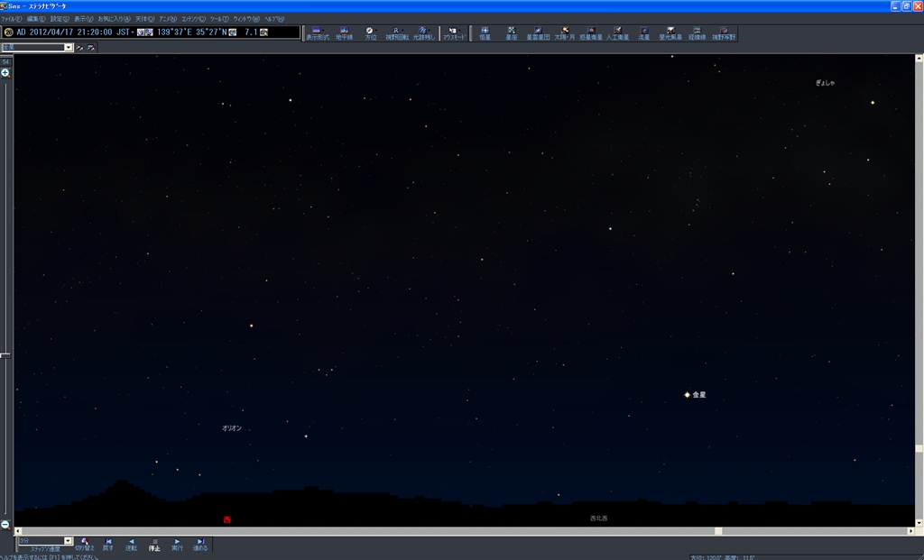
Task: Open the 太陽・月 sun and moon icon
Action: point(564,32)
